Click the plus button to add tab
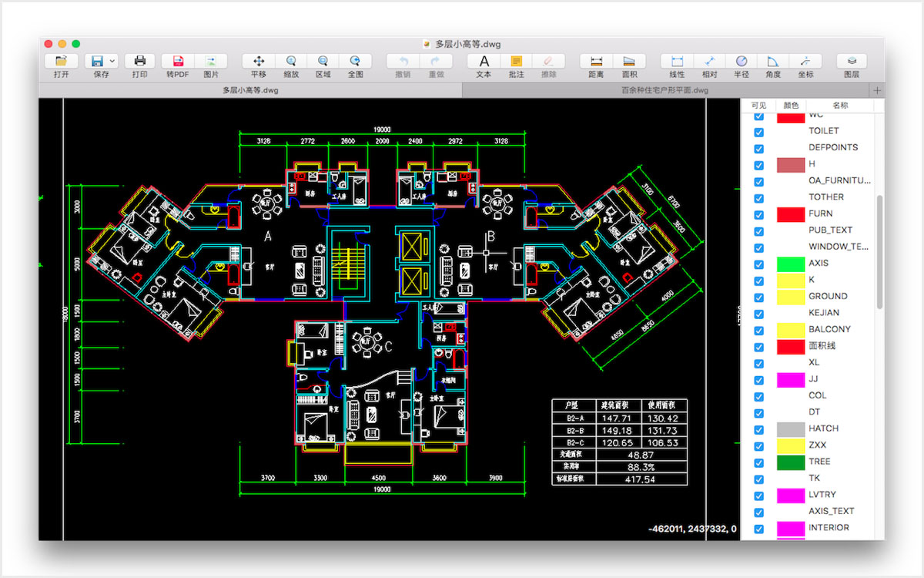The height and width of the screenshot is (578, 924). (877, 90)
